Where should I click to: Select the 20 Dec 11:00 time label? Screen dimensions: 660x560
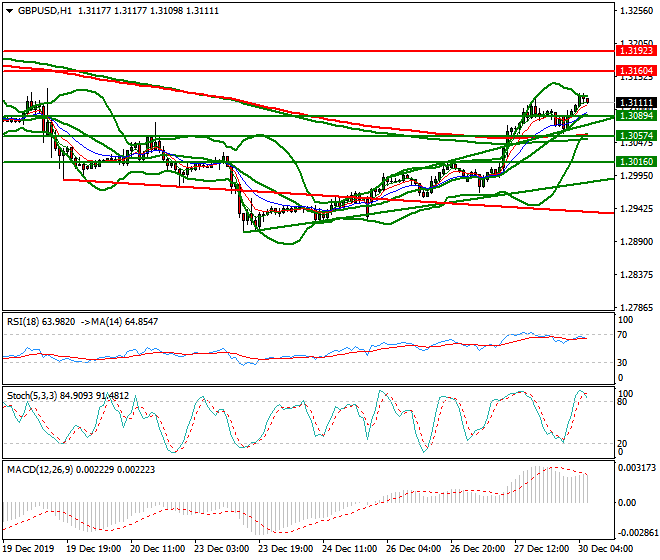pos(157,549)
